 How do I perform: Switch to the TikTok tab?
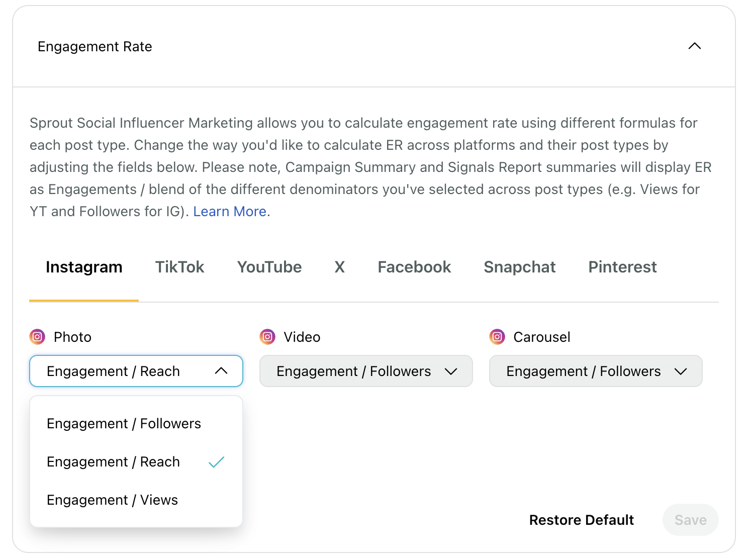click(x=179, y=267)
